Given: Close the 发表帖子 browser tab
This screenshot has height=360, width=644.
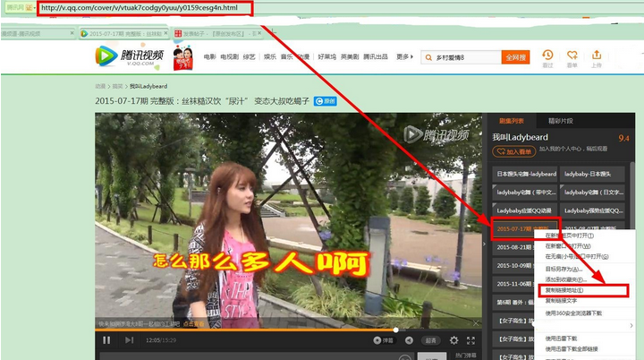Looking at the screenshot, I should tap(259, 33).
